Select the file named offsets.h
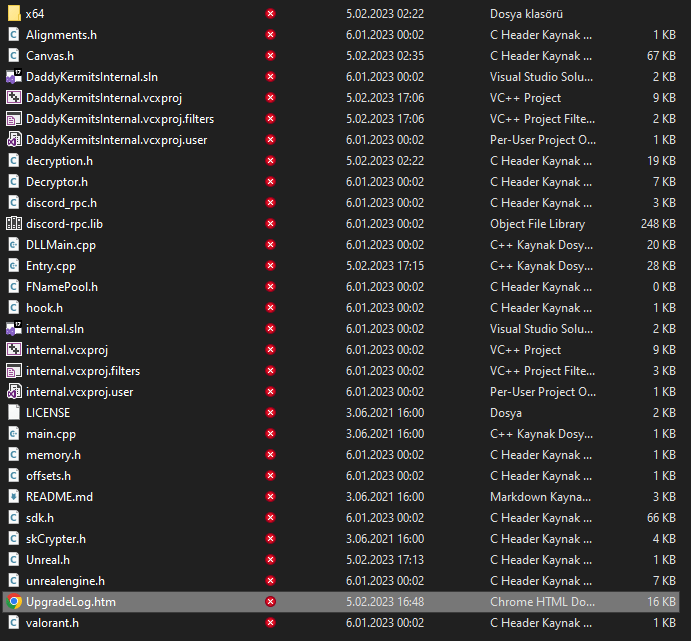The height and width of the screenshot is (641, 691). [48, 476]
